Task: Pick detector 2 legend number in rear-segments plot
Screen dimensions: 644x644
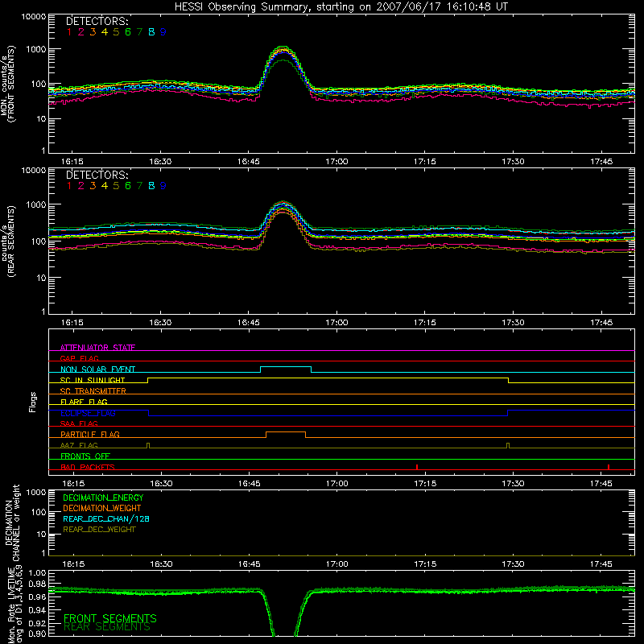Action: (81, 186)
